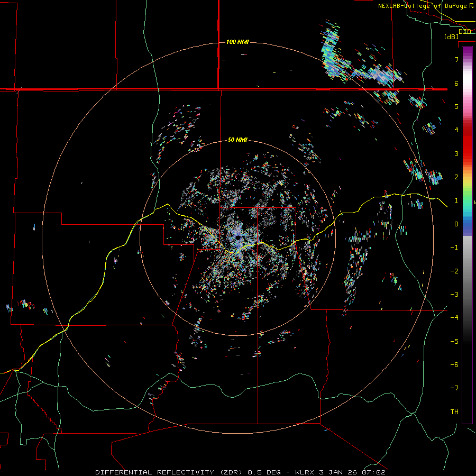Pick the white band on the color scale
The width and height of the screenshot is (476, 476).
point(467,79)
